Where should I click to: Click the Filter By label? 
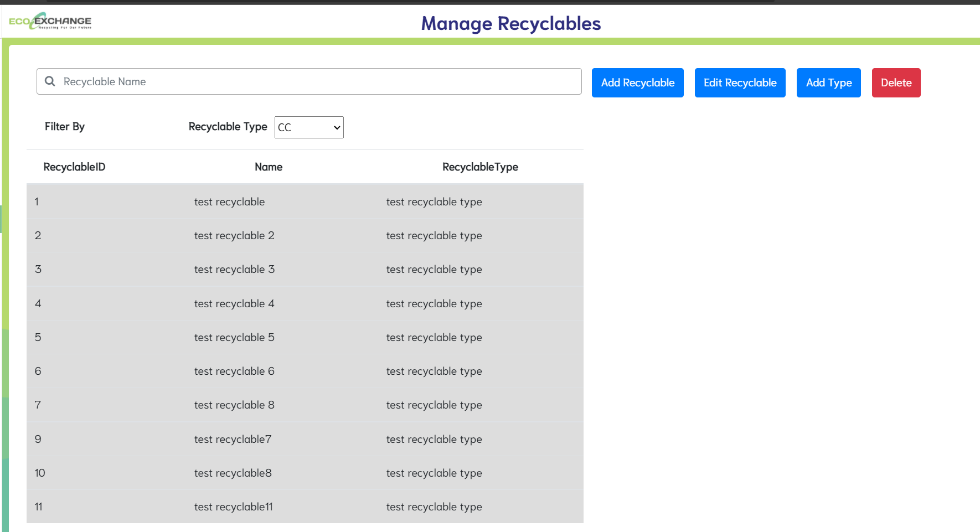(x=65, y=126)
